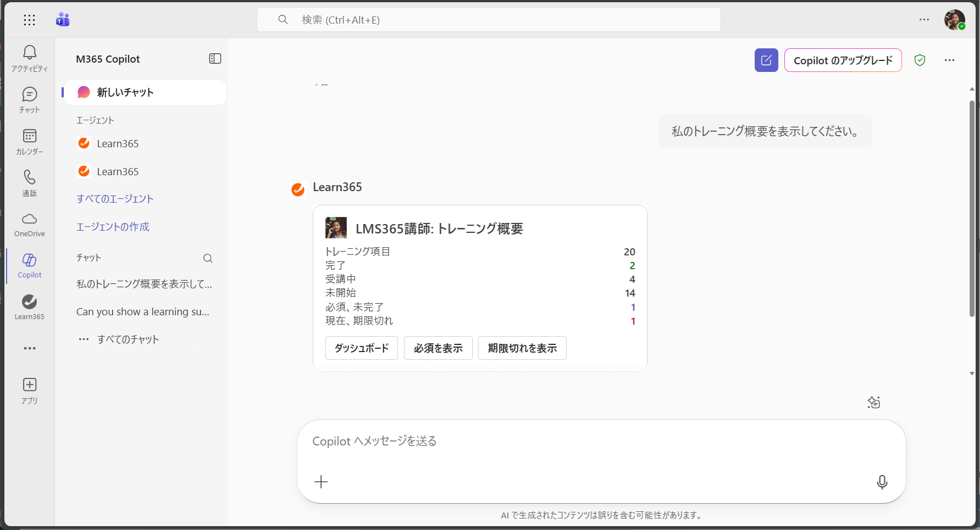Screen dimensions: 980x530
Task: Click the 私のトレーニング概要を表示してください message
Action: click(765, 131)
